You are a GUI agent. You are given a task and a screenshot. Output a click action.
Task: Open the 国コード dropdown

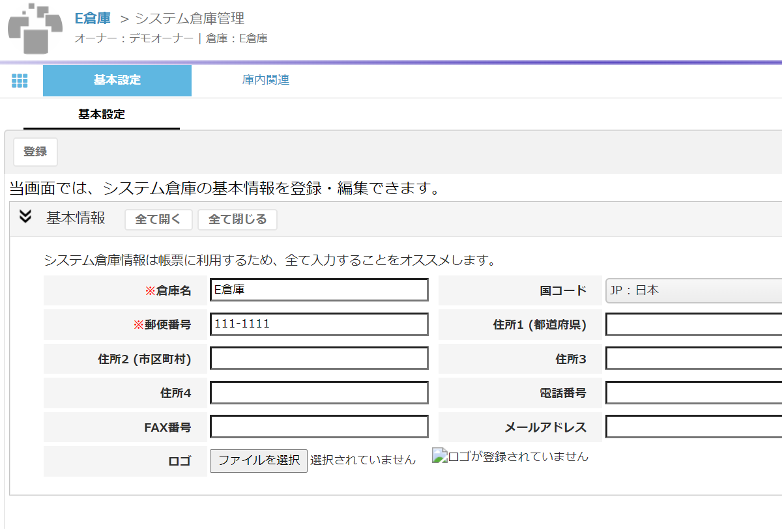693,290
